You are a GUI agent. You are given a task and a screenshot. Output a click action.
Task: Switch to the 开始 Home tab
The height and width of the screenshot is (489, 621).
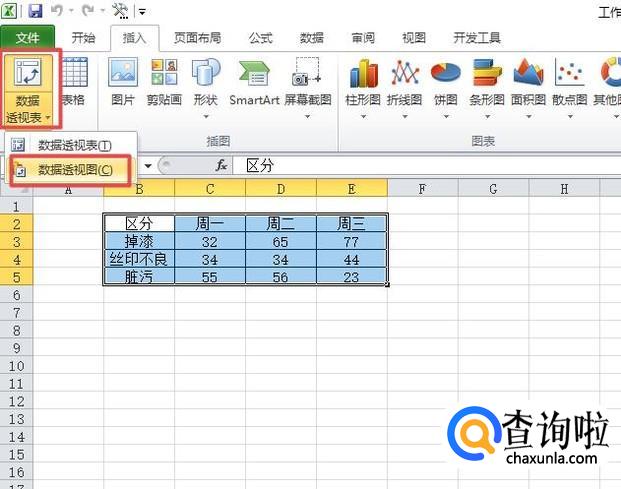click(x=83, y=38)
